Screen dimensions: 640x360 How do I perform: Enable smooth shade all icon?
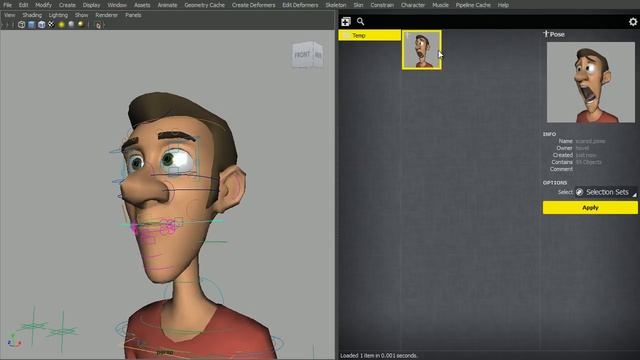31,24
